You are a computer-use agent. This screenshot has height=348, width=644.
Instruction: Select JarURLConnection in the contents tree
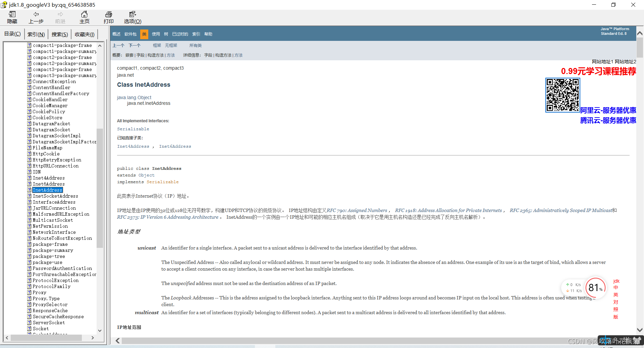[54, 208]
